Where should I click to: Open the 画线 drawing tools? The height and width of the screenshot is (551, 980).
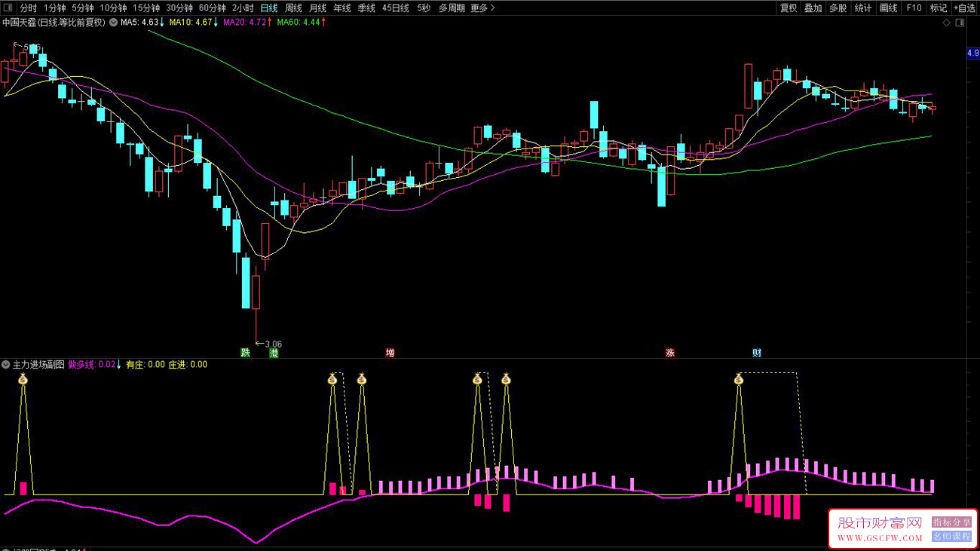coord(889,8)
